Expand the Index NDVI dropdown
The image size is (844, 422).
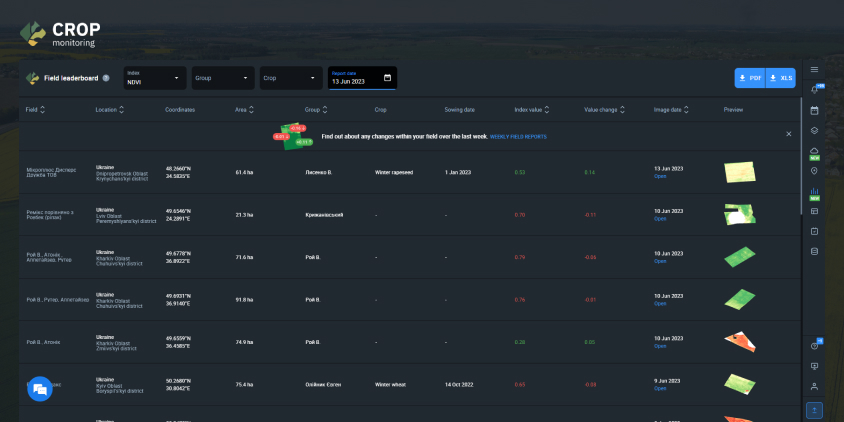[x=154, y=78]
